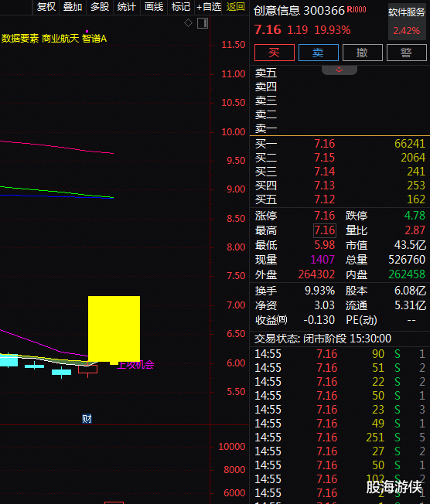Open the 多股 multi-stock view
This screenshot has height=504, width=430.
pyautogui.click(x=100, y=7)
